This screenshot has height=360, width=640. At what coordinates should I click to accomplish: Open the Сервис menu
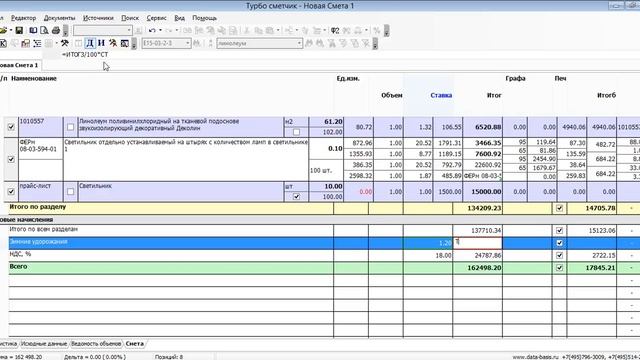pos(156,18)
